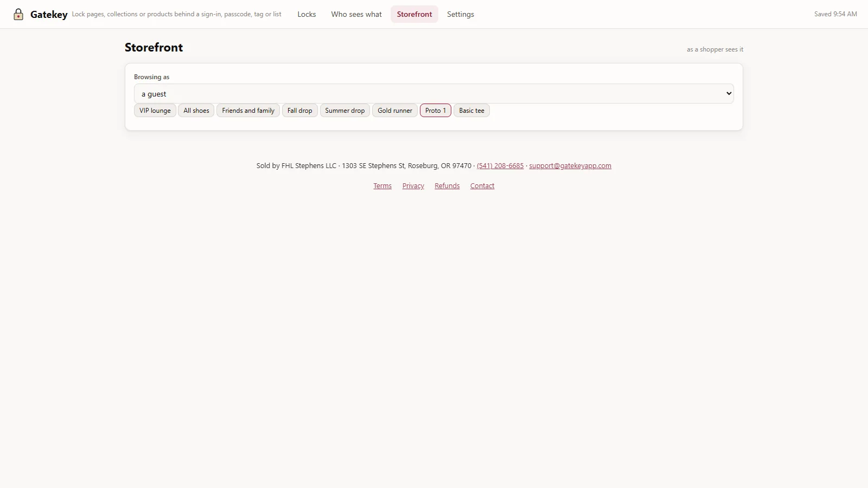Screen dimensions: 868x488
Task: Select the All shoes chip
Action: [196, 111]
